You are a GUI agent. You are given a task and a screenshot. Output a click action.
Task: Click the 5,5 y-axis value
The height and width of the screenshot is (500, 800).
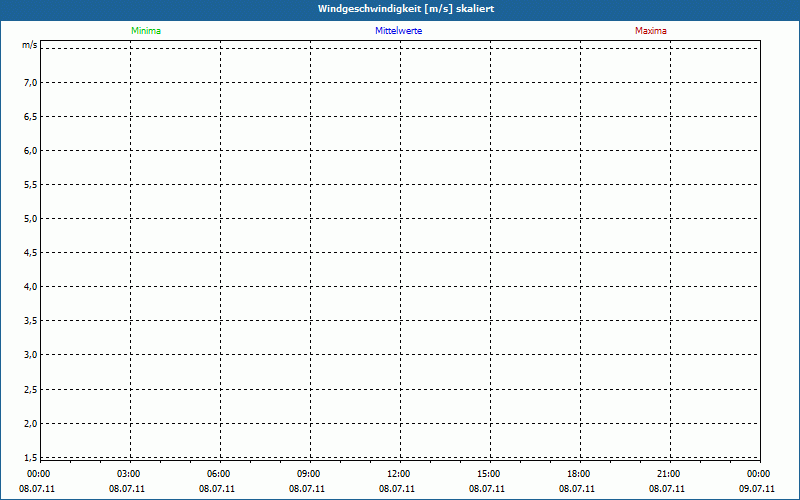(x=31, y=185)
